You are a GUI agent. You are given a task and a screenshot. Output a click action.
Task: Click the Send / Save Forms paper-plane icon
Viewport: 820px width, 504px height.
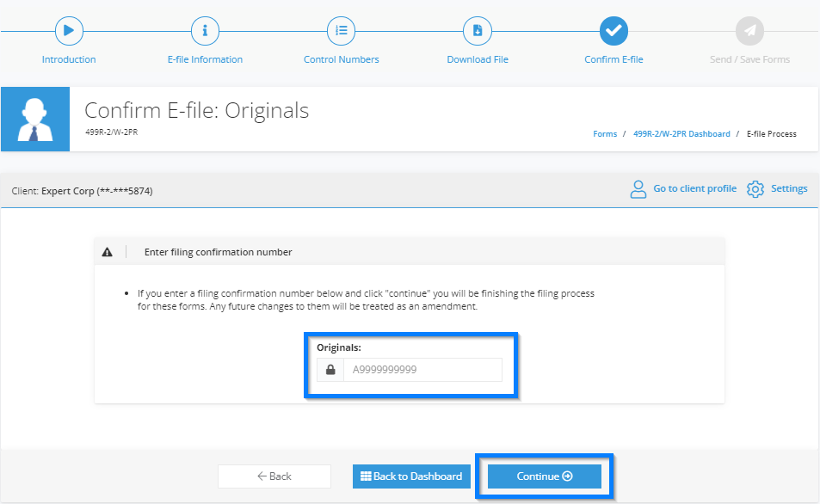(x=750, y=31)
